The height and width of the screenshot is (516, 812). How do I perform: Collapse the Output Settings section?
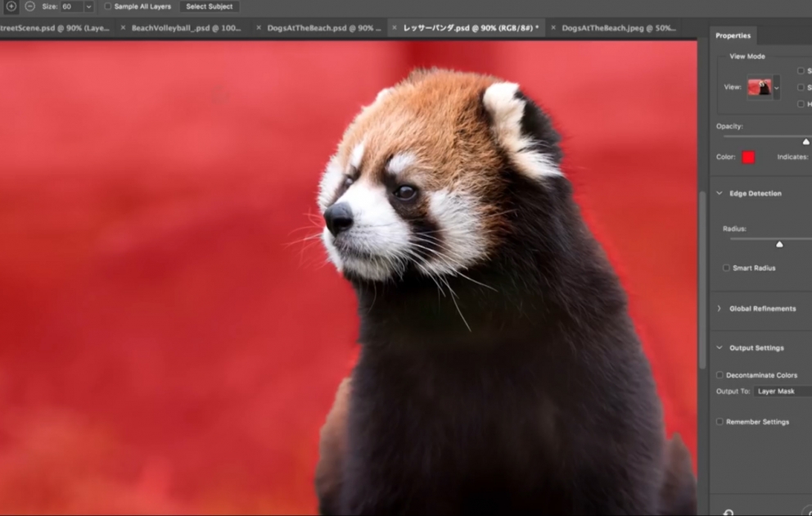(x=720, y=347)
